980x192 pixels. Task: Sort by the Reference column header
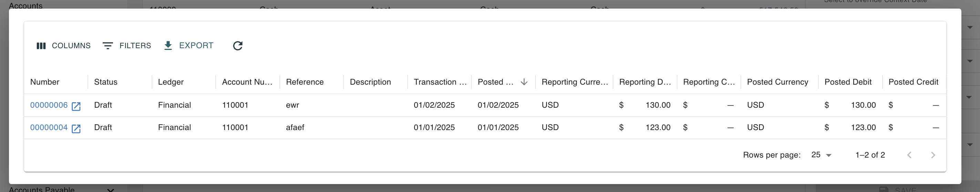tap(305, 82)
